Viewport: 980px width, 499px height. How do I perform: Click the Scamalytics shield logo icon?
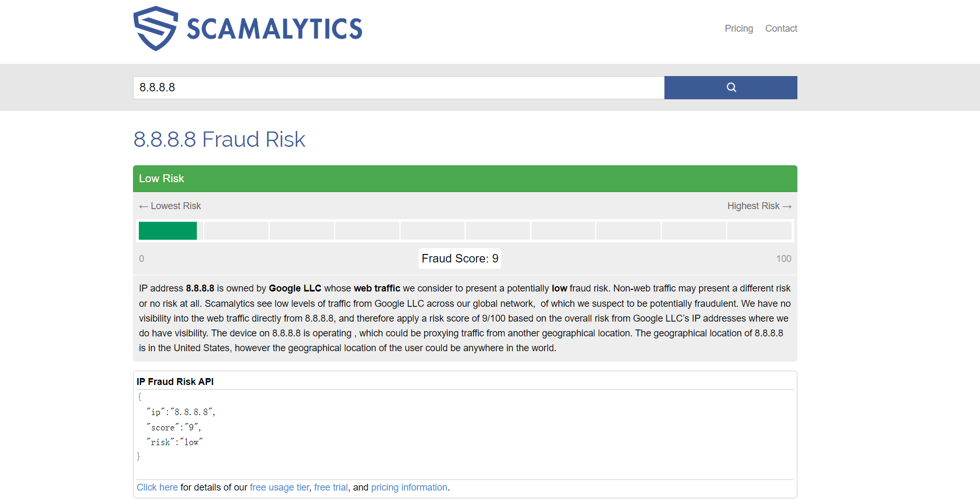tap(155, 29)
